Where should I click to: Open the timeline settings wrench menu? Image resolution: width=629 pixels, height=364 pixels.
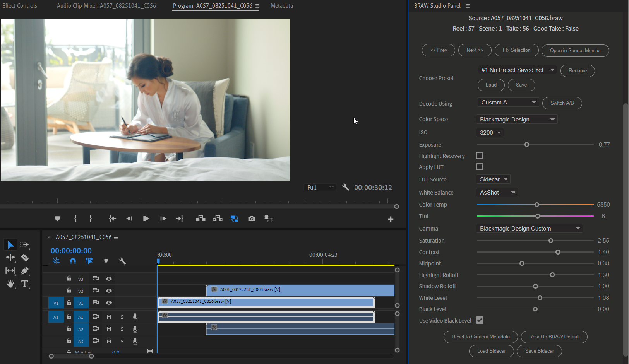click(122, 261)
